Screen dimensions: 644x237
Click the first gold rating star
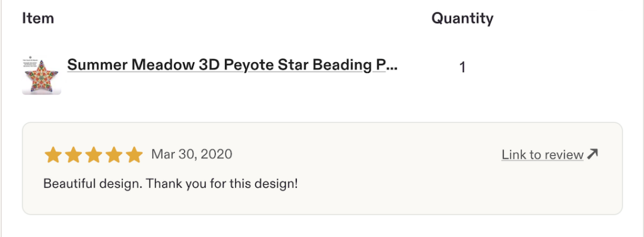point(53,155)
